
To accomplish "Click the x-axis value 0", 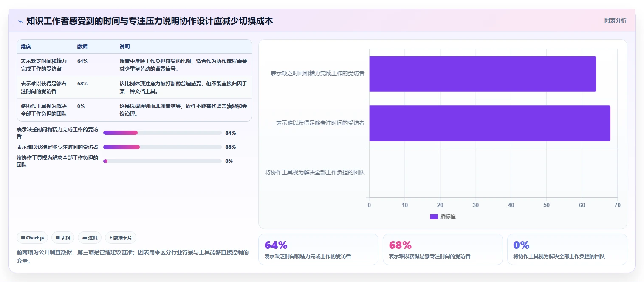I will click(369, 205).
